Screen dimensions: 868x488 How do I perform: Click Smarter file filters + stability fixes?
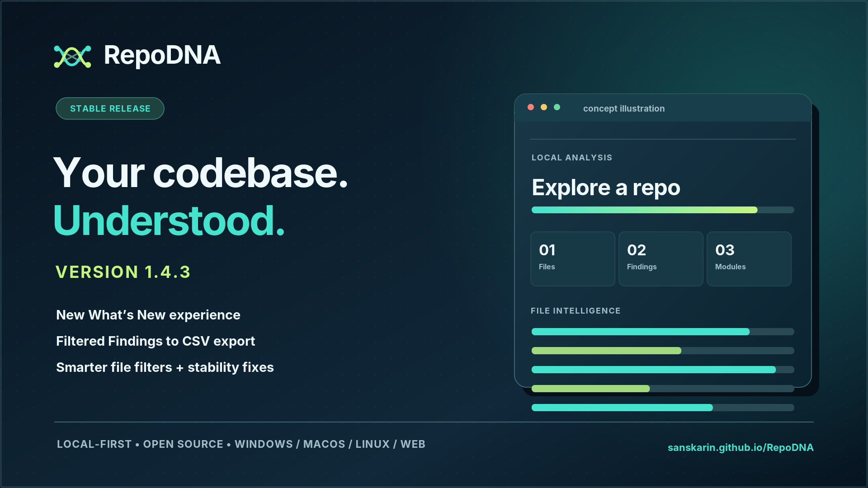(x=165, y=367)
